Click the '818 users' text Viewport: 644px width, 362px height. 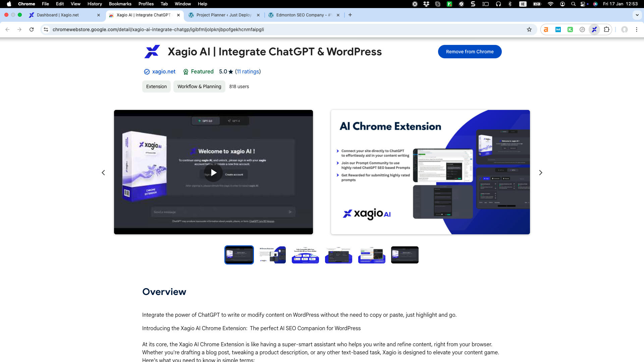click(x=239, y=86)
